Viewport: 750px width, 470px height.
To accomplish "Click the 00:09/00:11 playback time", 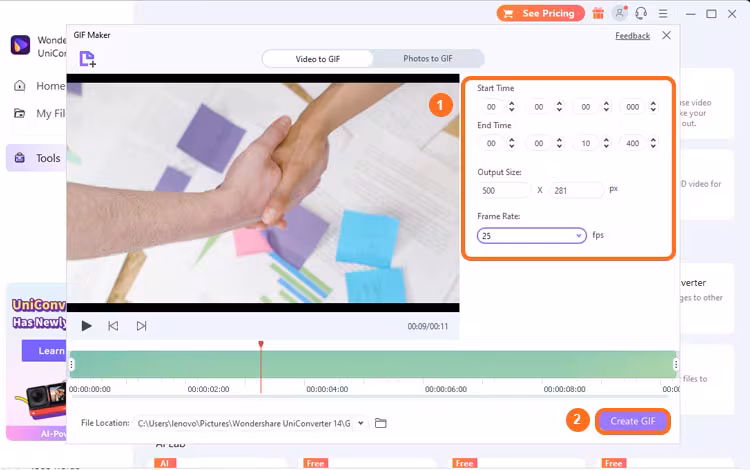I will click(x=428, y=327).
